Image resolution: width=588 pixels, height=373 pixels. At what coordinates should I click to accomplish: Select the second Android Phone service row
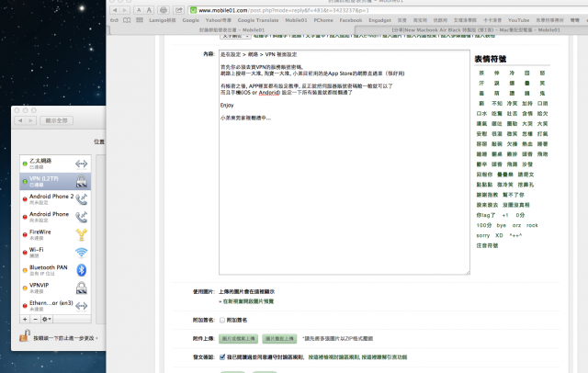tap(55, 217)
